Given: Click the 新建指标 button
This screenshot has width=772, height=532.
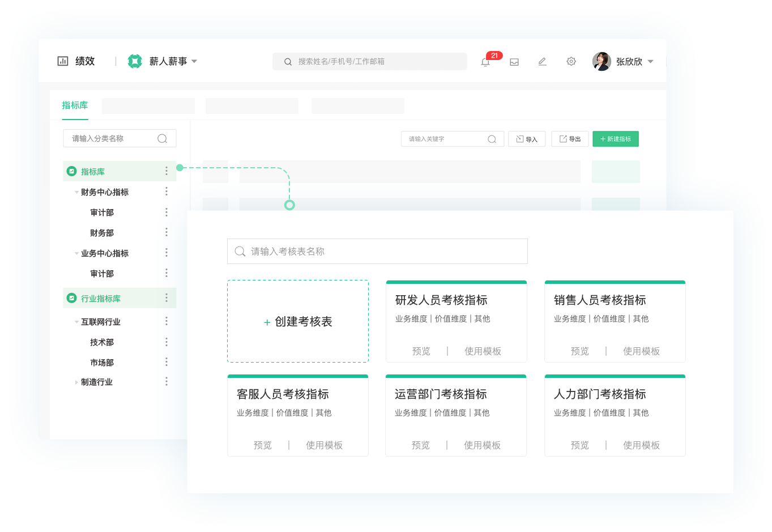Looking at the screenshot, I should pos(615,139).
